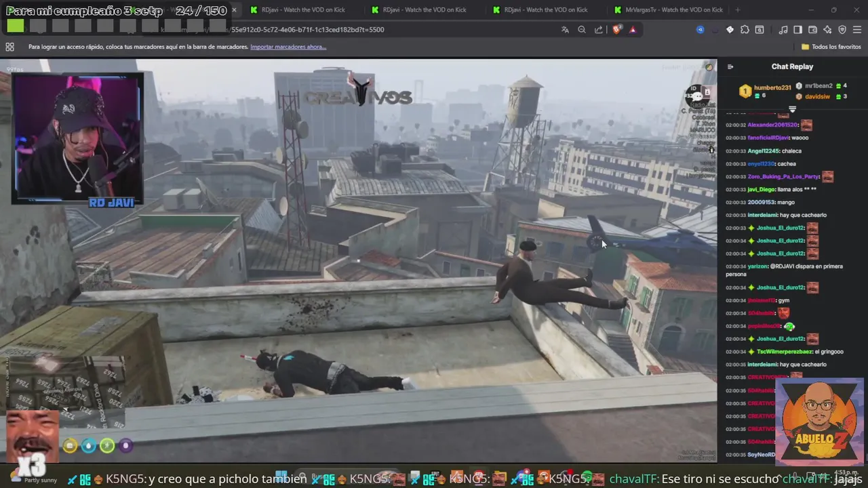Click username 20009153 in chat
This screenshot has width=868, height=488.
pos(761,202)
